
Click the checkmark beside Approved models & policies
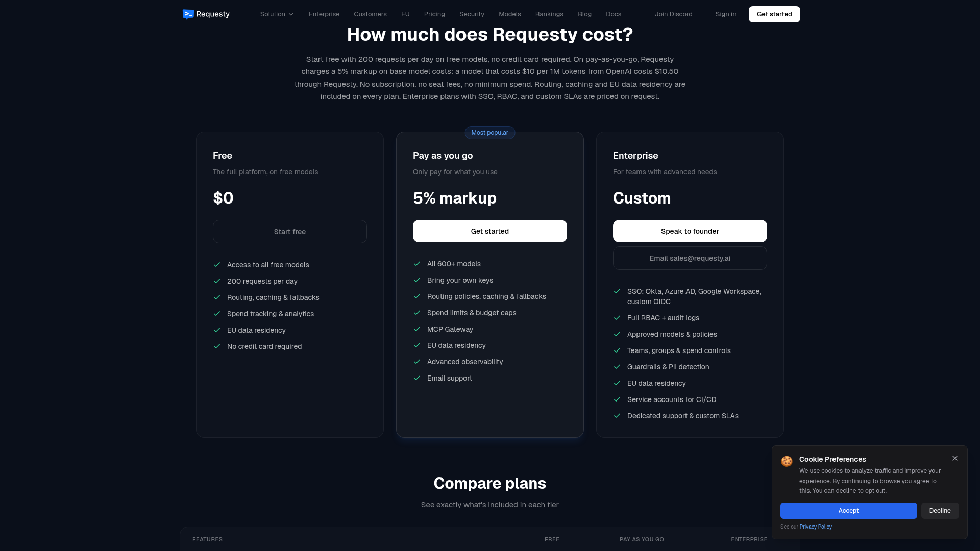point(617,334)
